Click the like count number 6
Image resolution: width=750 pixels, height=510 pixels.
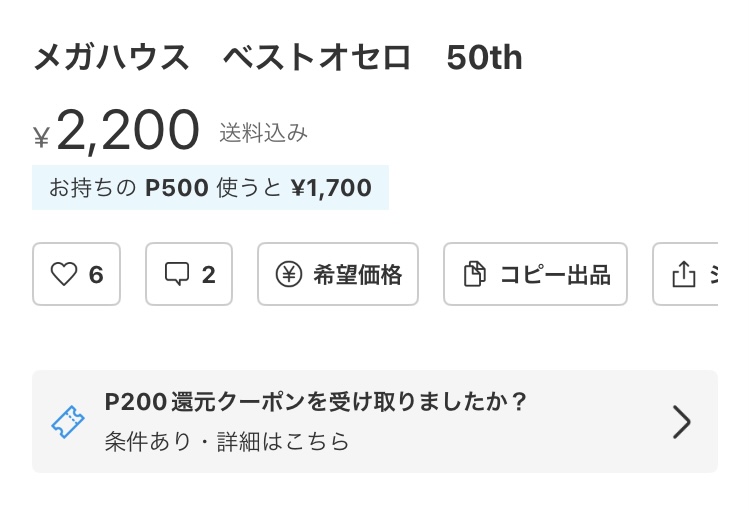coord(96,275)
